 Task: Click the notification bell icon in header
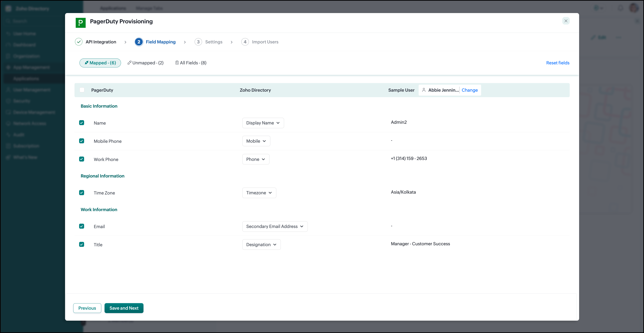pyautogui.click(x=620, y=8)
